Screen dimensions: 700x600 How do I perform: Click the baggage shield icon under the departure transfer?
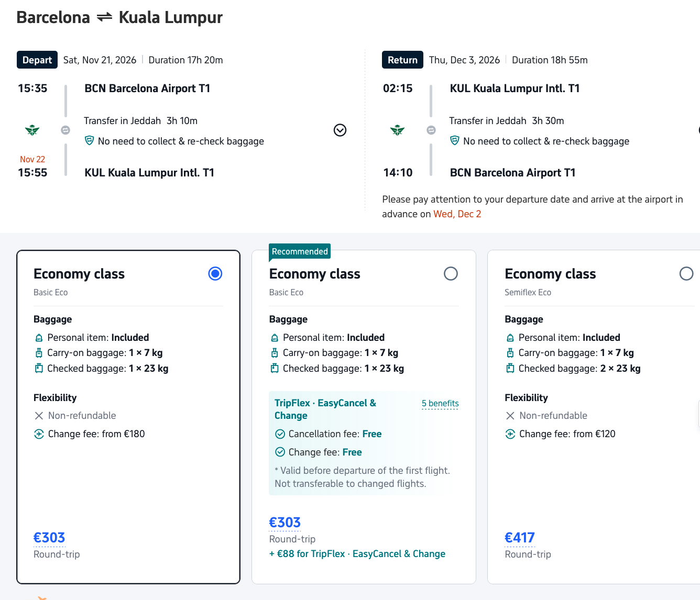coord(89,141)
